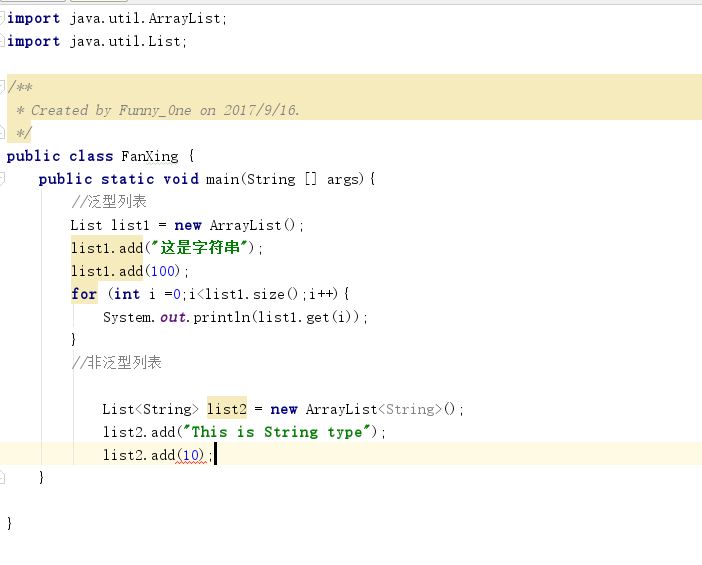Viewport: 702px width, 565px height.
Task: Collapse the Javadoc comment block fold marker
Action: tap(2, 86)
